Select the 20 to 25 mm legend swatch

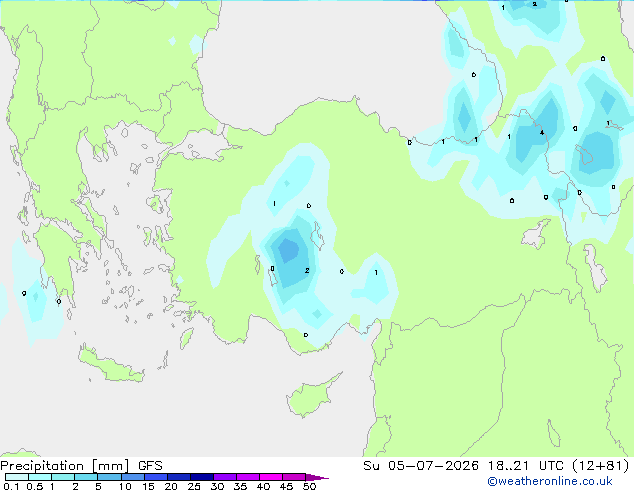(x=178, y=477)
